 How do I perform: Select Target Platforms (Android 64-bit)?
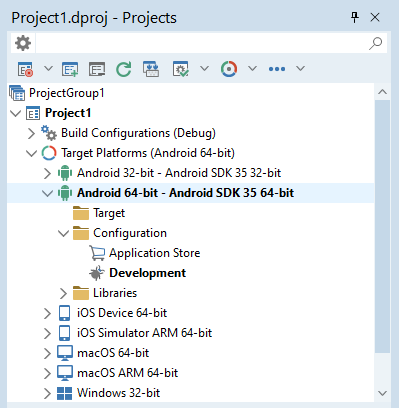pos(148,153)
